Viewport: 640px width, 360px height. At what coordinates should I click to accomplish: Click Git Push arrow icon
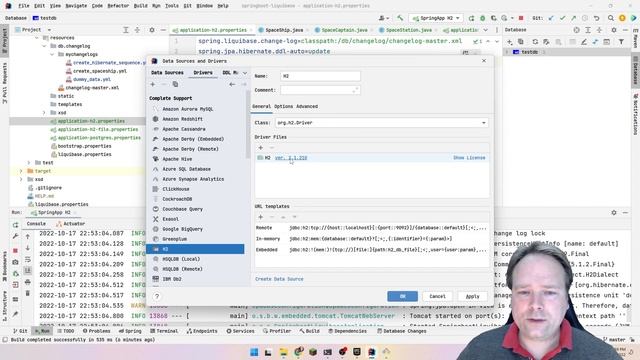point(573,18)
